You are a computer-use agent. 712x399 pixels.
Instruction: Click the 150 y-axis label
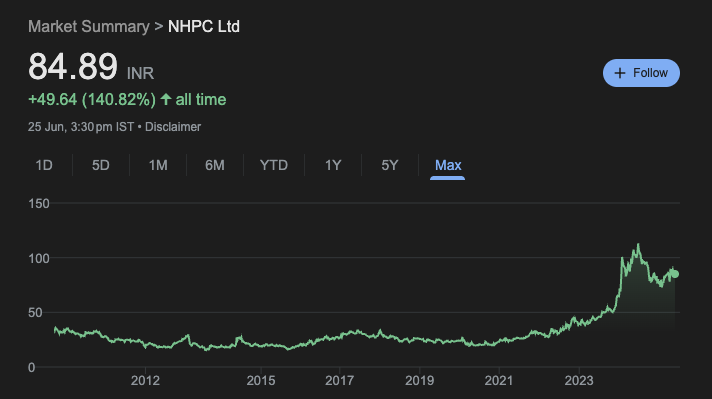tap(39, 204)
